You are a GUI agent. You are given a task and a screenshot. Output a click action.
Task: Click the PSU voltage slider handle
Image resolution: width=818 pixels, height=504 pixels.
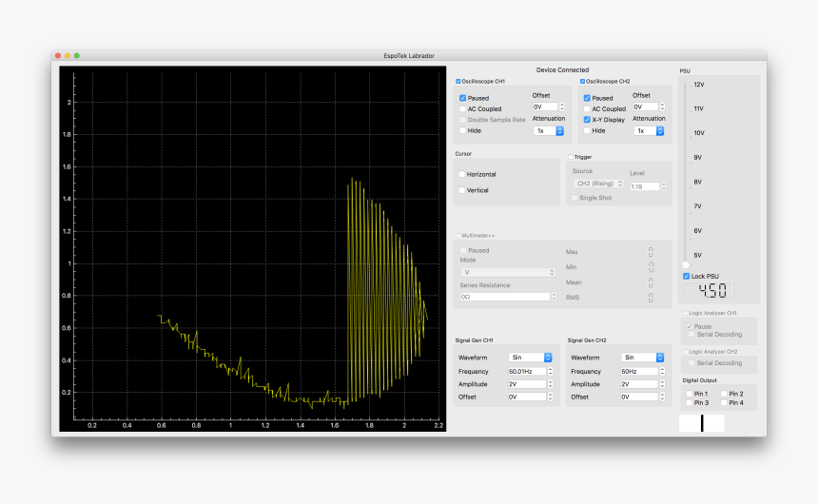(x=686, y=265)
